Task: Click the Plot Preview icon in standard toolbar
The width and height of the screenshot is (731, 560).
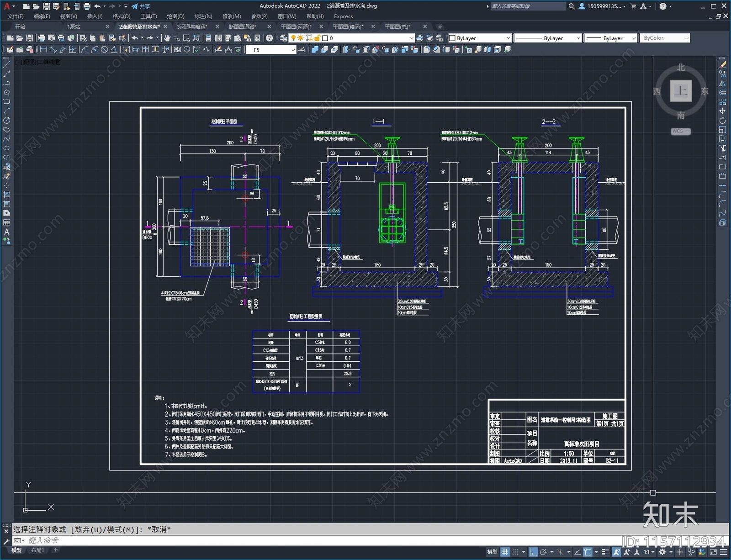Action: click(51, 38)
